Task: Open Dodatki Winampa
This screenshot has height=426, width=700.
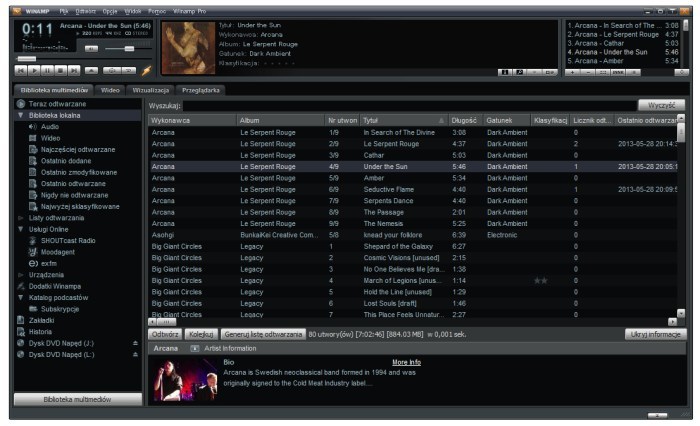Action: point(54,286)
